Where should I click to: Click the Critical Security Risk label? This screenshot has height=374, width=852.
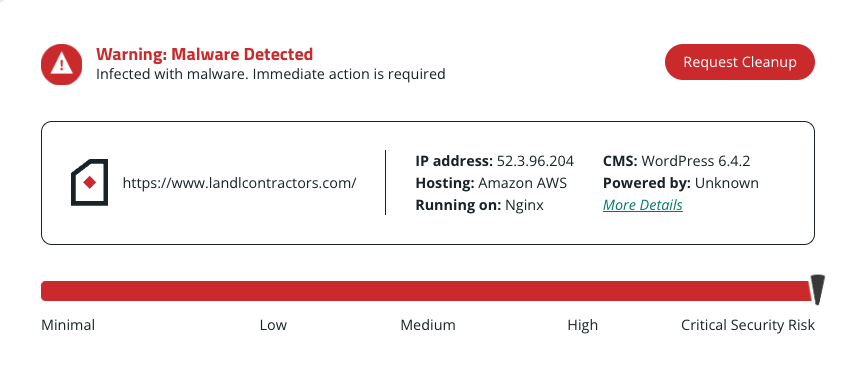click(x=748, y=325)
